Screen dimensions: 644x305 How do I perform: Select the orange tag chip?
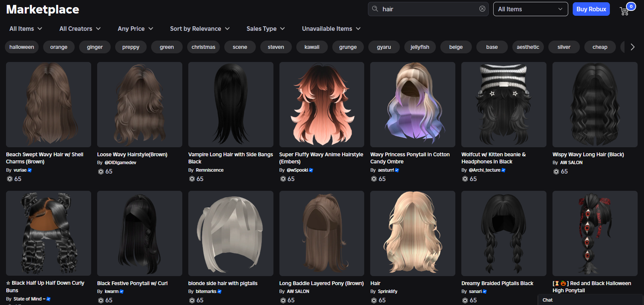pyautogui.click(x=59, y=47)
